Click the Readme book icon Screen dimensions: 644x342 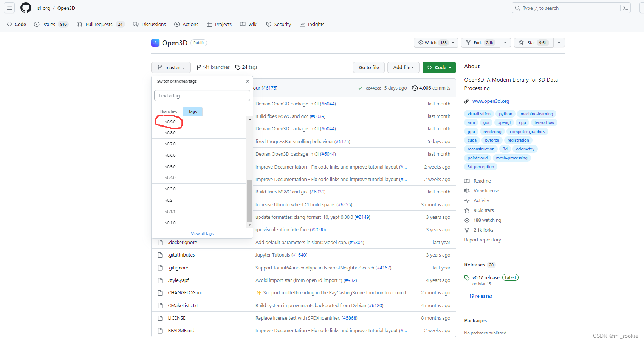coord(467,181)
